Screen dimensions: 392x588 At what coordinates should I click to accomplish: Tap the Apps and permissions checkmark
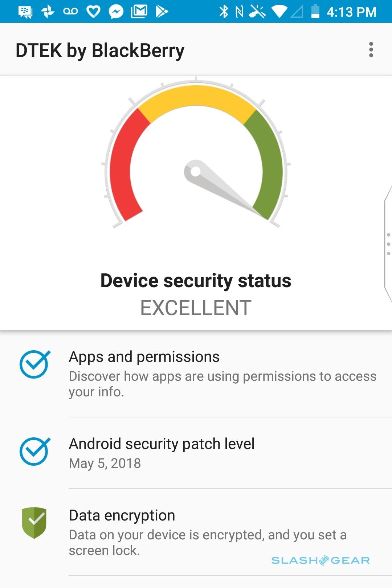[34, 364]
